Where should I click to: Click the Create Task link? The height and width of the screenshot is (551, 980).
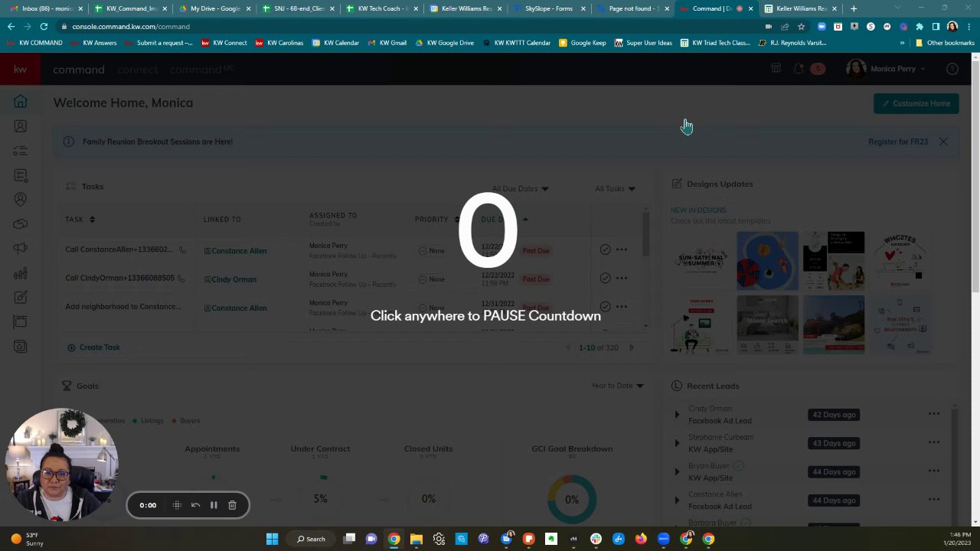tap(93, 347)
